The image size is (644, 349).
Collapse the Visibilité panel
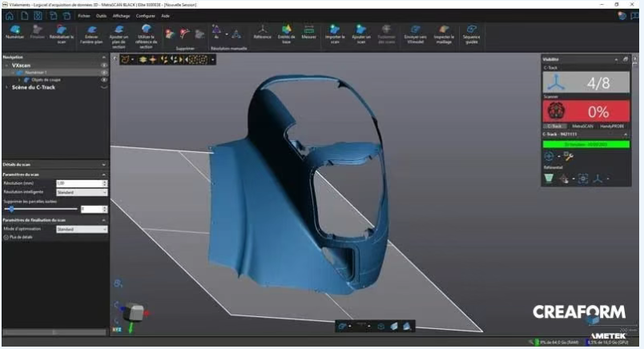616,59
